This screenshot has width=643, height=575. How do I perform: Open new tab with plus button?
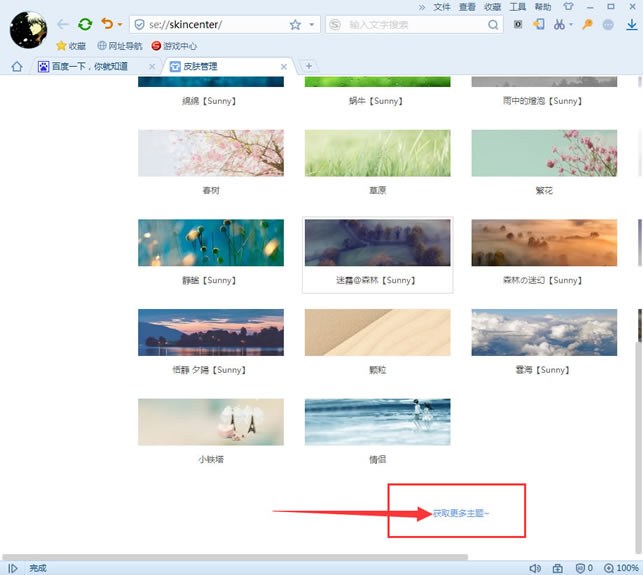[309, 66]
